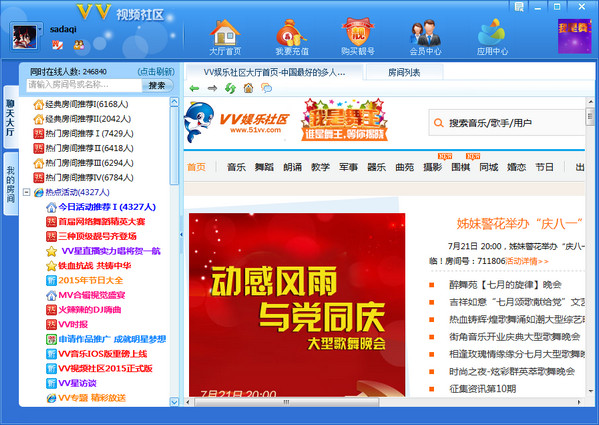599x425 pixels.
Task: Click the VV dolphin mascot logo
Action: point(199,121)
